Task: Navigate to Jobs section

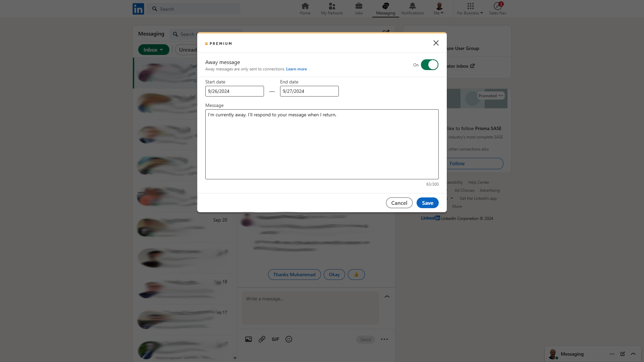Action: pos(358,8)
